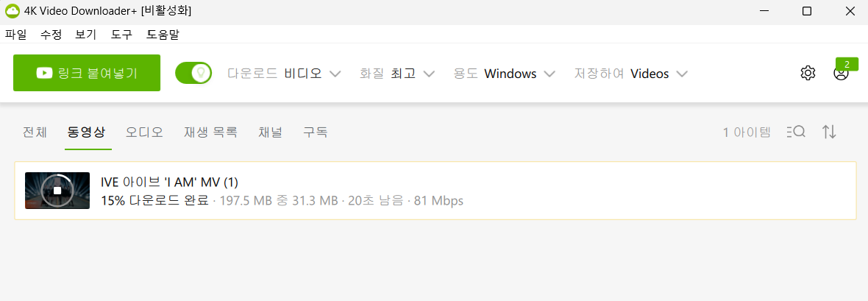
Task: Open the 수정 menu
Action: (x=51, y=35)
